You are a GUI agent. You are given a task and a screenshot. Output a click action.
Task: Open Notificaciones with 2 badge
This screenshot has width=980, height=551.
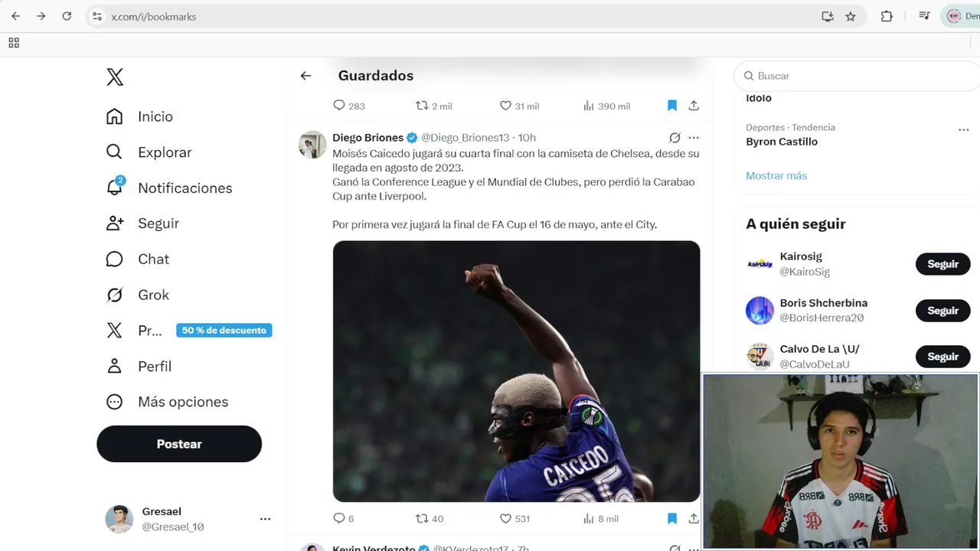click(x=168, y=187)
